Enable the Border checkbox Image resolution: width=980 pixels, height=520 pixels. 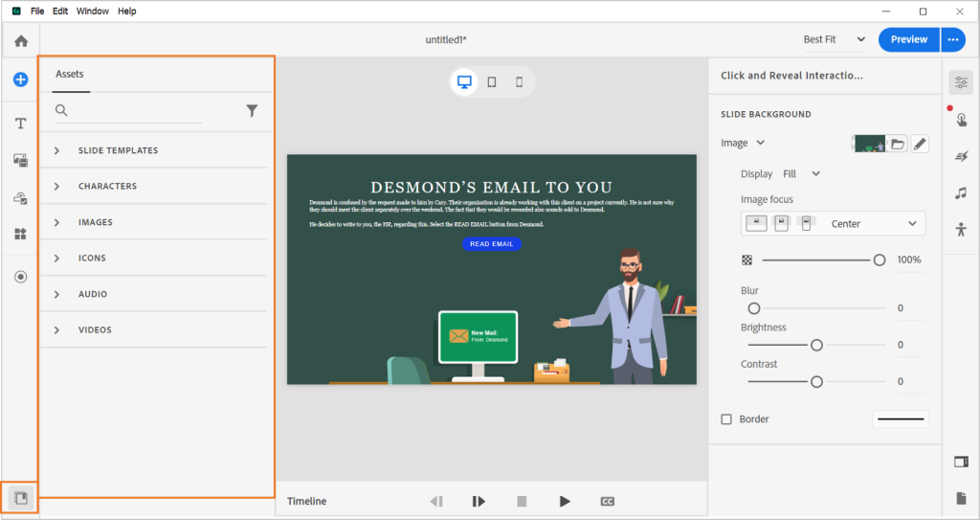coord(726,419)
